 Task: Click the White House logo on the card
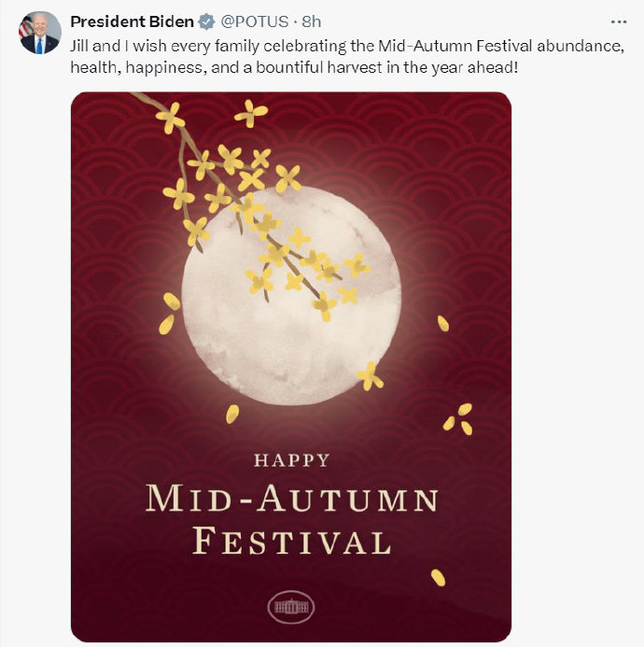[291, 607]
